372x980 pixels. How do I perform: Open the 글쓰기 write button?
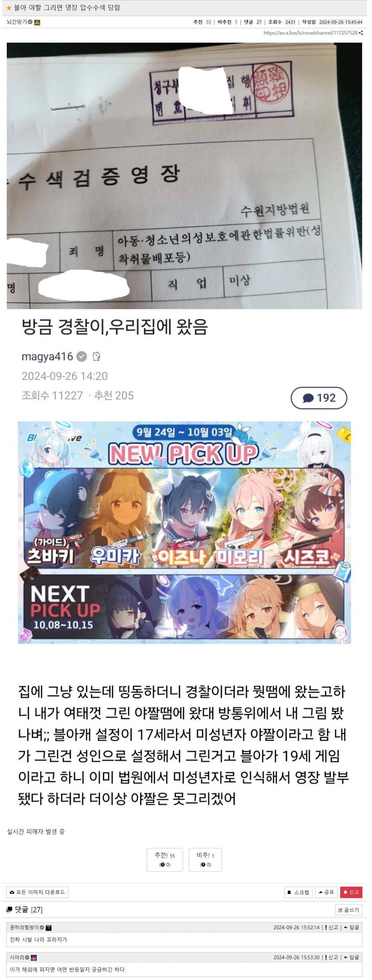[349, 910]
